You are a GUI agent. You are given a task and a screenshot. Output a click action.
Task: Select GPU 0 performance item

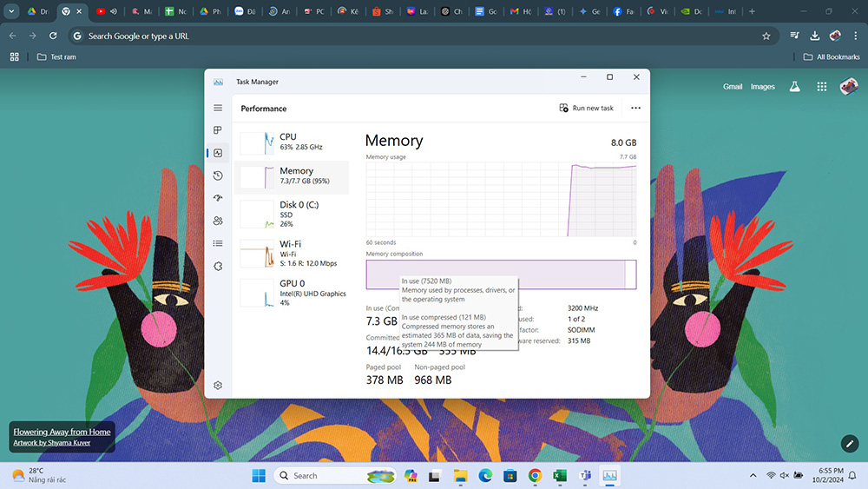point(292,293)
